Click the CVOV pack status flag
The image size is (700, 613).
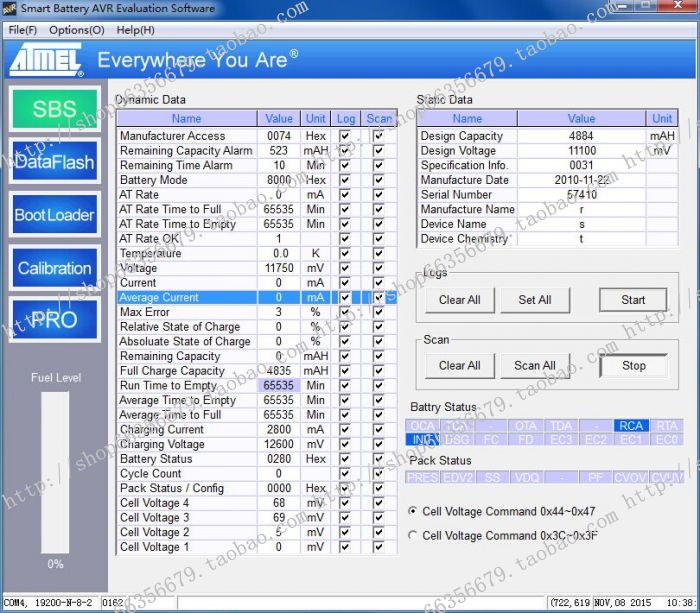[630, 478]
